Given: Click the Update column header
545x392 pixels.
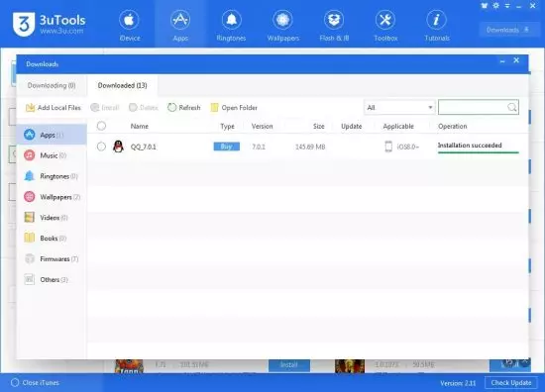Looking at the screenshot, I should coord(352,126).
